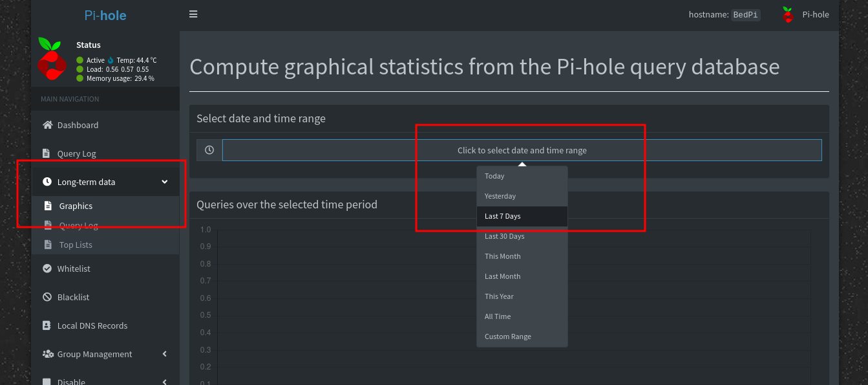Collapse the Long-term data chevron
The height and width of the screenshot is (385, 868).
tap(165, 182)
